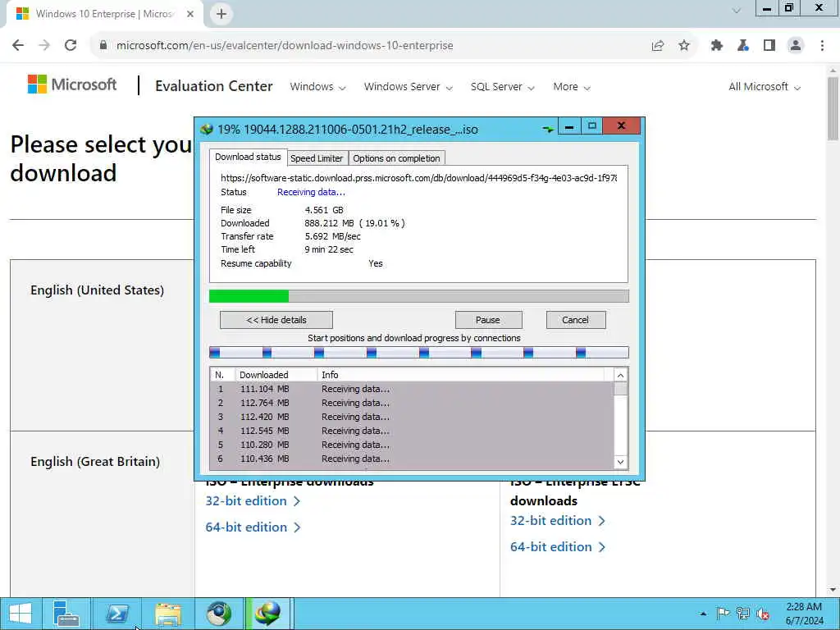Click the green download progress bar
The image size is (840, 630).
point(419,296)
